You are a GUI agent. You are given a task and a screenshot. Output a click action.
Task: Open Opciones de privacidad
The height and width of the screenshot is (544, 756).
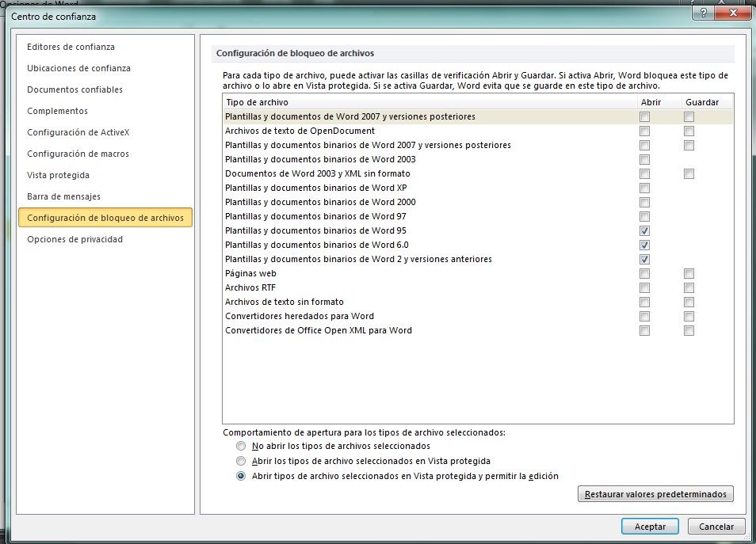(x=74, y=239)
